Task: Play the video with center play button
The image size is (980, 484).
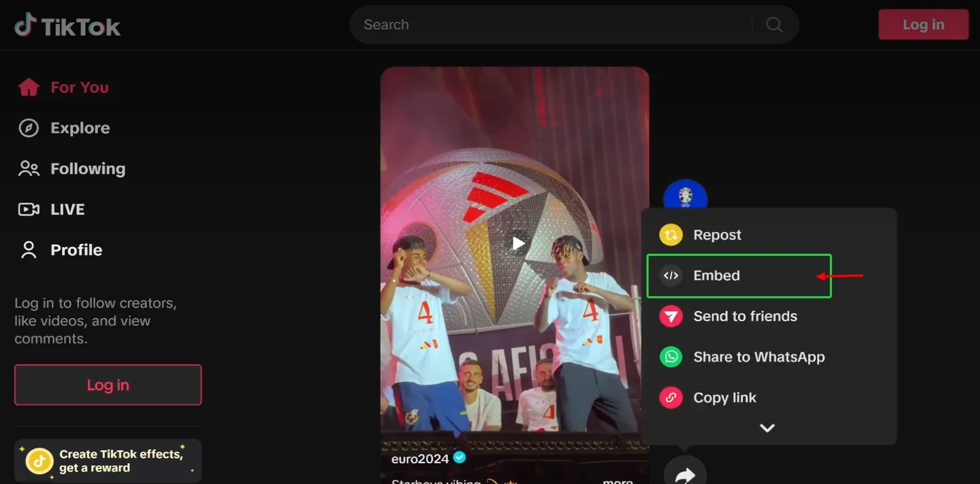Action: 518,243
